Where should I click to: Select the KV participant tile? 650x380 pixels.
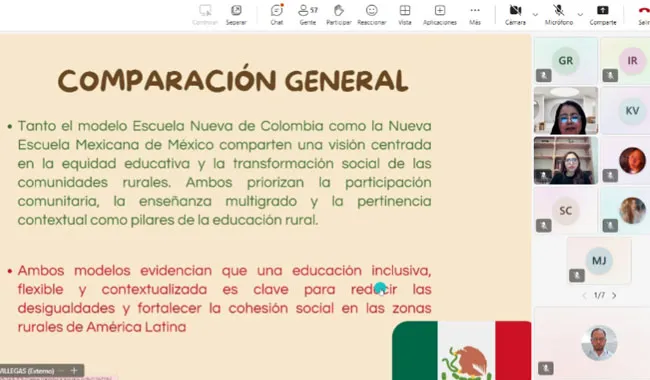pos(625,111)
